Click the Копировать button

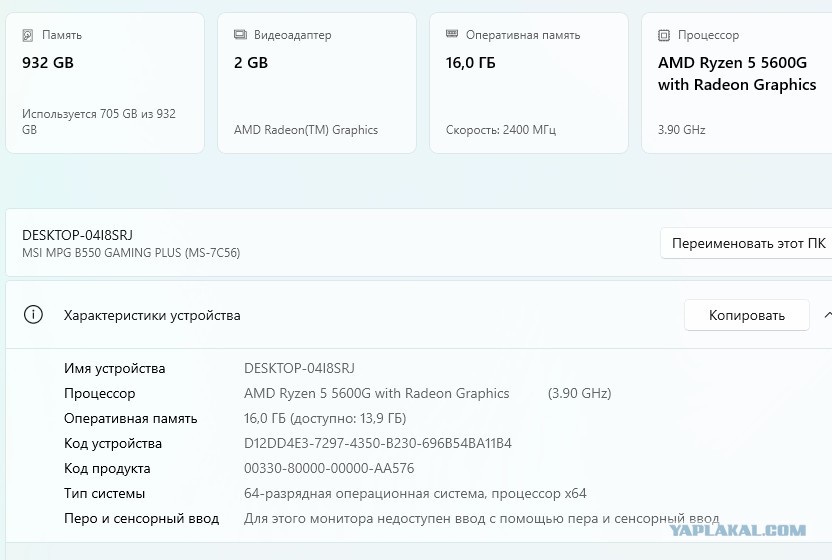point(747,315)
